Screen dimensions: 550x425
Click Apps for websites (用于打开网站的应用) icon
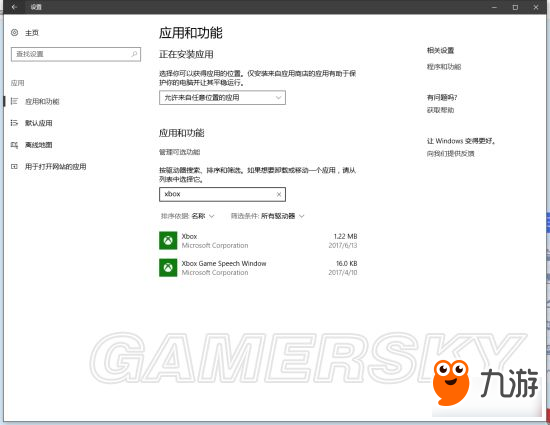coord(14,167)
